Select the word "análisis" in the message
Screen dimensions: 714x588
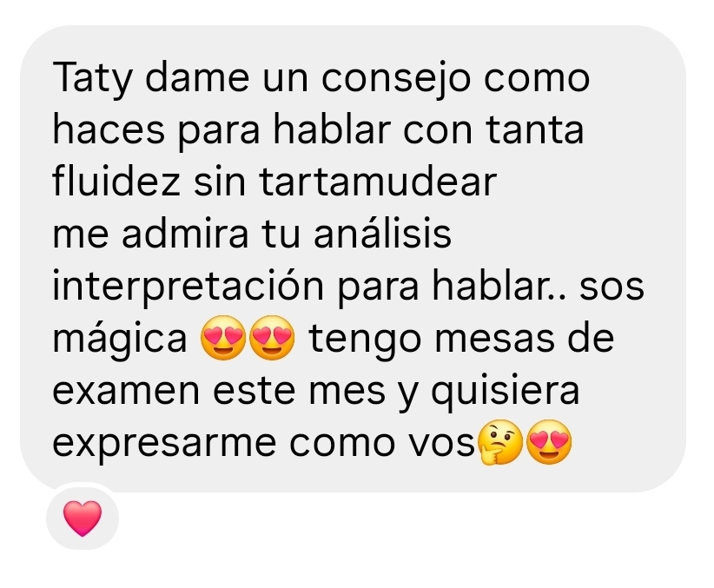click(382, 233)
